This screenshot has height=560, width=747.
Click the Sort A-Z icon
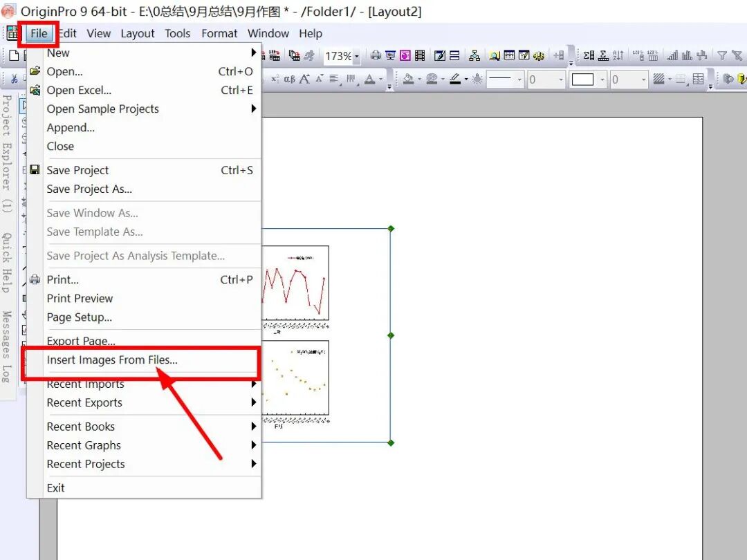pyautogui.click(x=618, y=56)
